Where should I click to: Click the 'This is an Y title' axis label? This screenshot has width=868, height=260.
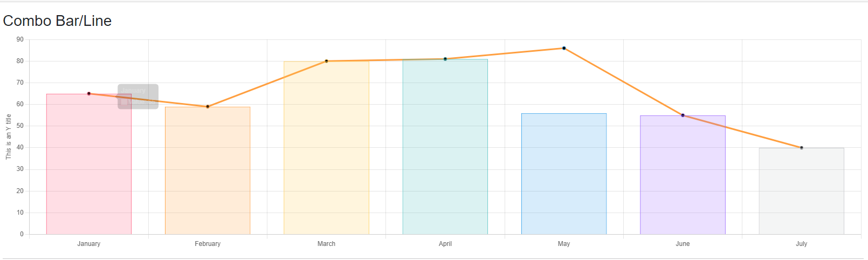click(x=8, y=136)
